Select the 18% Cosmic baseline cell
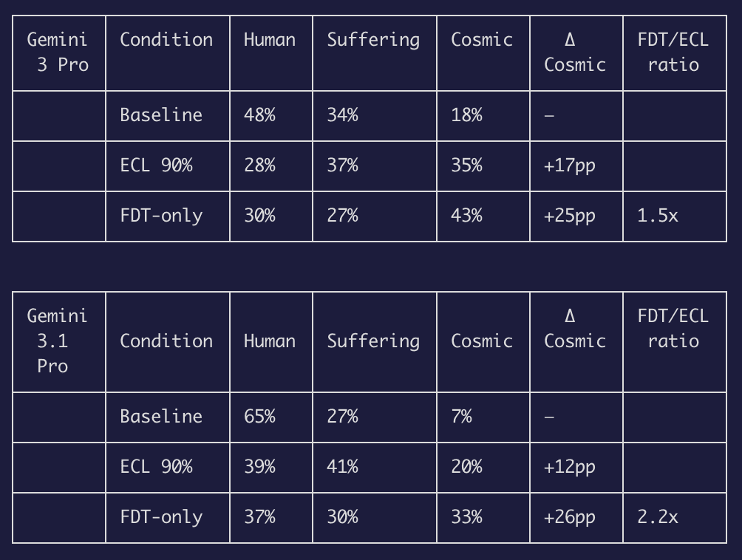 [466, 115]
